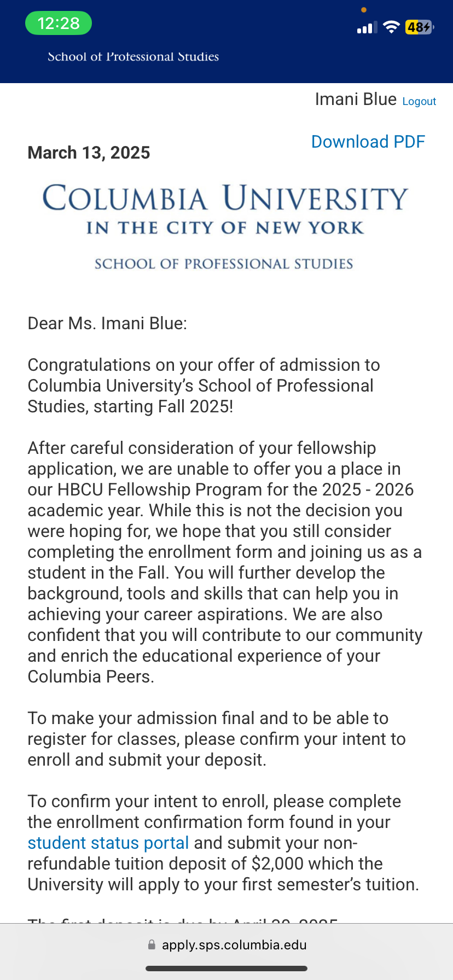
Task: Tap the Wi-Fi status icon
Action: [391, 27]
